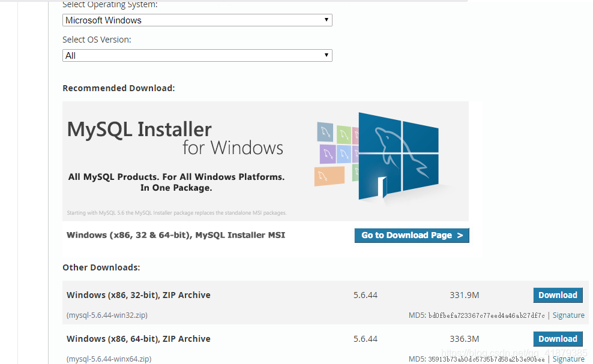Click version 5.6.44 in the 32-bit row
Image resolution: width=593 pixels, height=364 pixels.
coord(366,295)
